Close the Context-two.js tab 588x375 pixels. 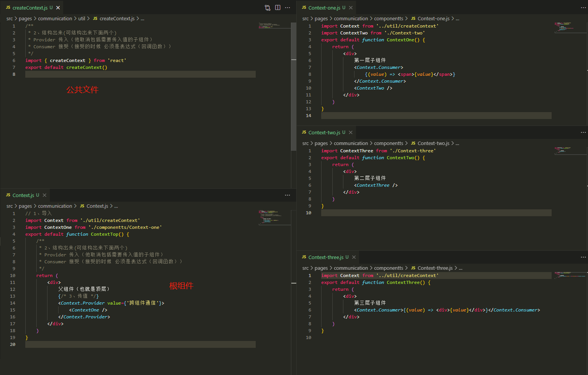point(351,132)
